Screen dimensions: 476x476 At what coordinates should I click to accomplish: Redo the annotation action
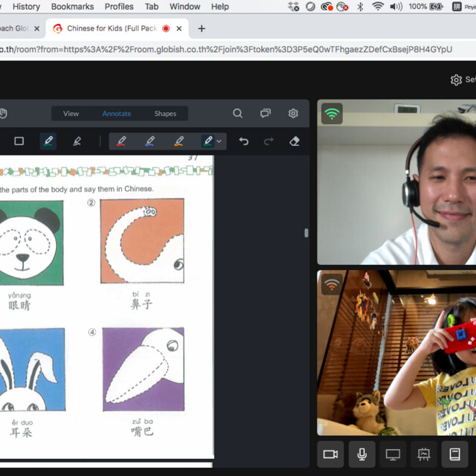(268, 141)
